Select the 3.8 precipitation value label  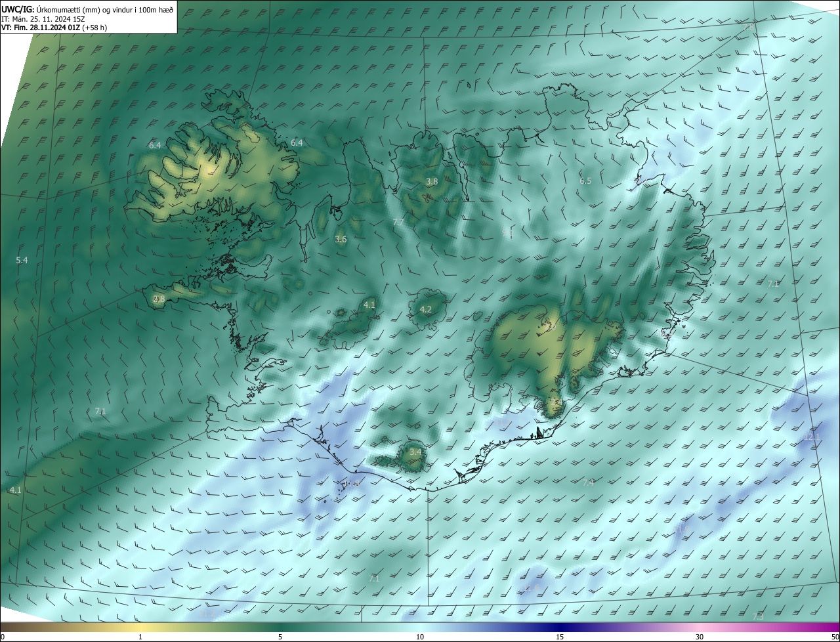pyautogui.click(x=431, y=182)
